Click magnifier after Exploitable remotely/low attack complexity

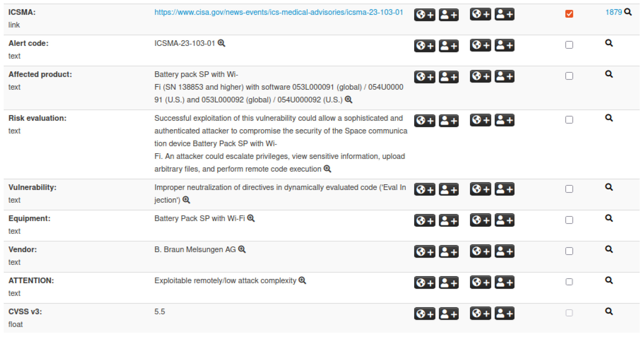(x=302, y=281)
